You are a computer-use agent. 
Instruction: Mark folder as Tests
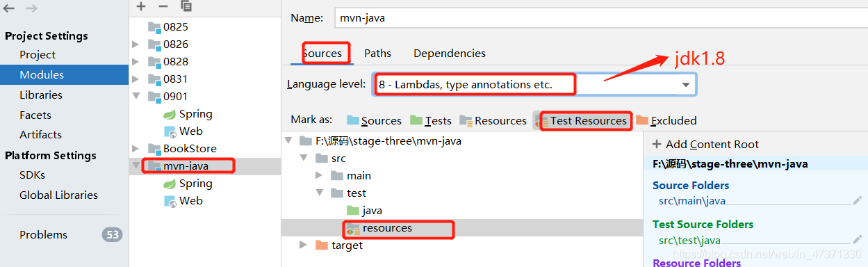tap(431, 120)
